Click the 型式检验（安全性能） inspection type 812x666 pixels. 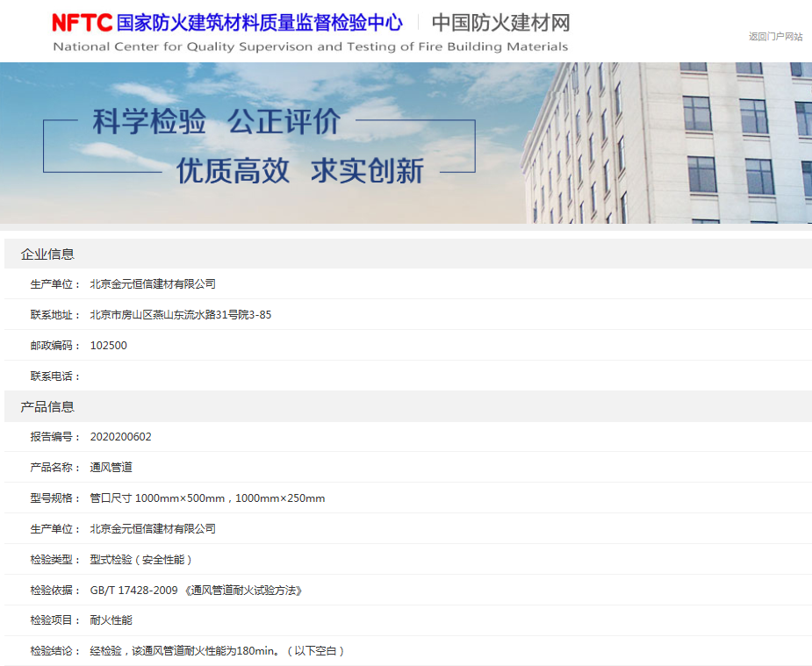point(140,559)
